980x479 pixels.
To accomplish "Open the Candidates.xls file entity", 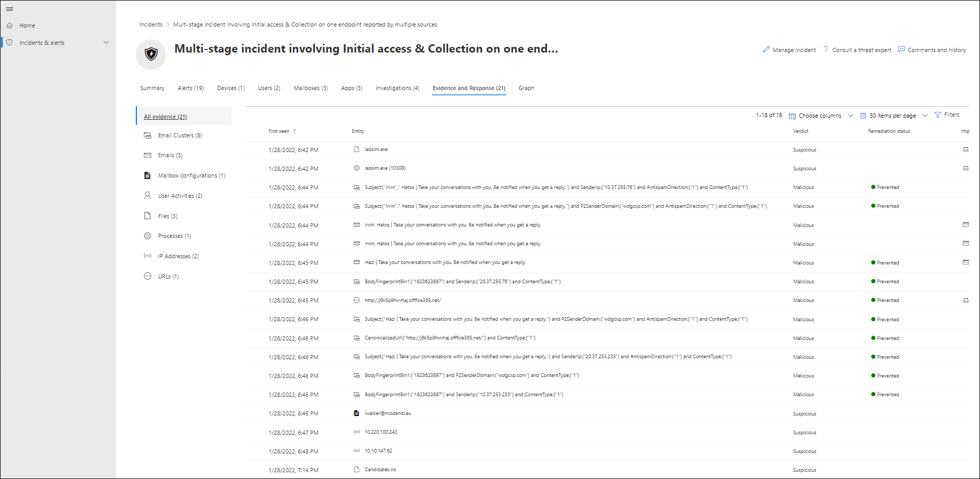I will point(380,470).
